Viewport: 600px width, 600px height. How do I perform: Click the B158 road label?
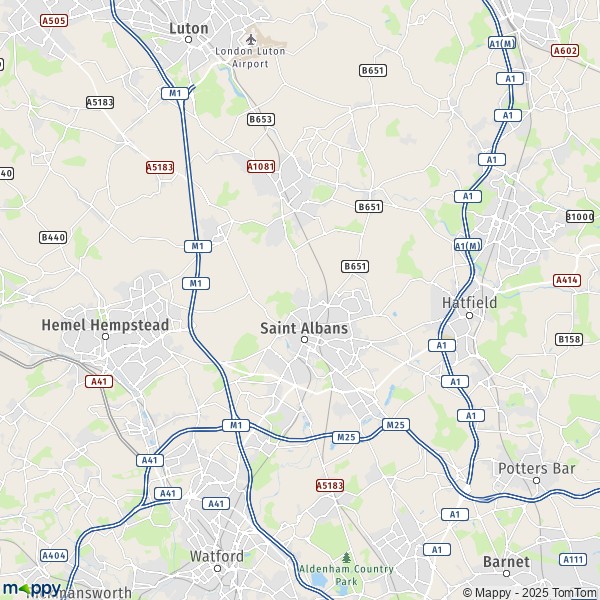pyautogui.click(x=569, y=339)
